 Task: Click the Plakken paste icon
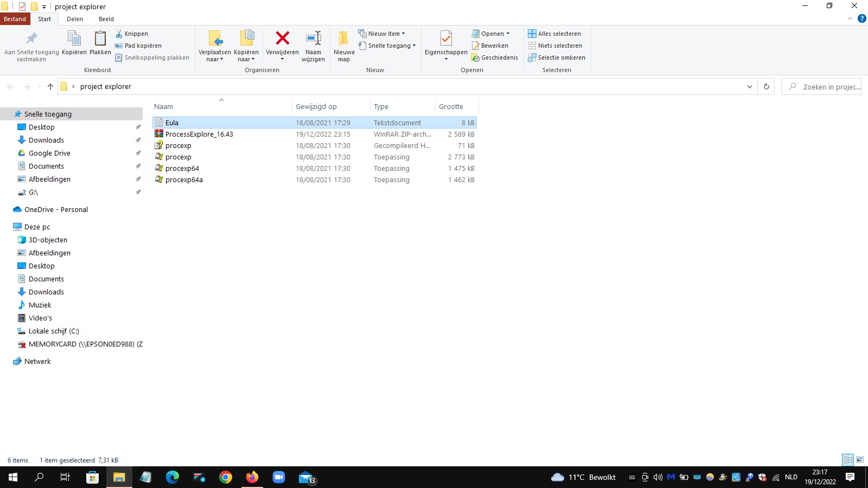pyautogui.click(x=100, y=38)
